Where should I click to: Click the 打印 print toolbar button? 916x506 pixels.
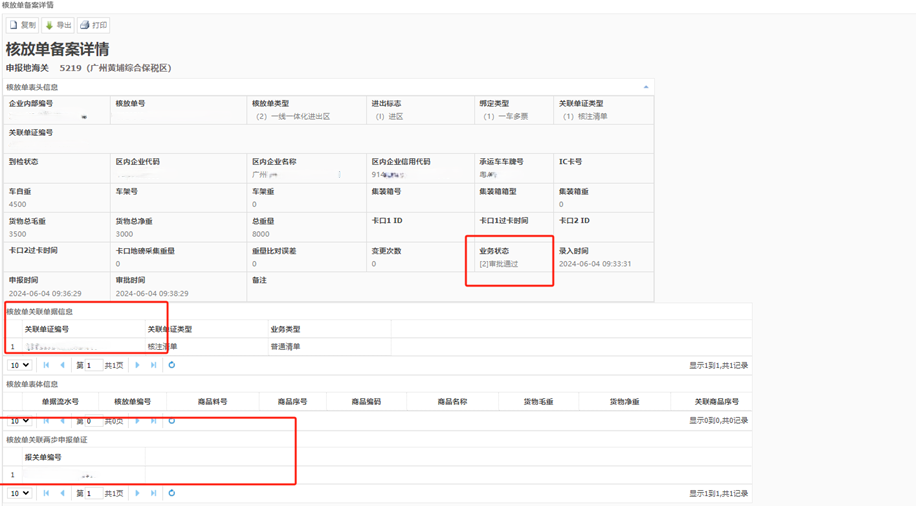[x=93, y=25]
